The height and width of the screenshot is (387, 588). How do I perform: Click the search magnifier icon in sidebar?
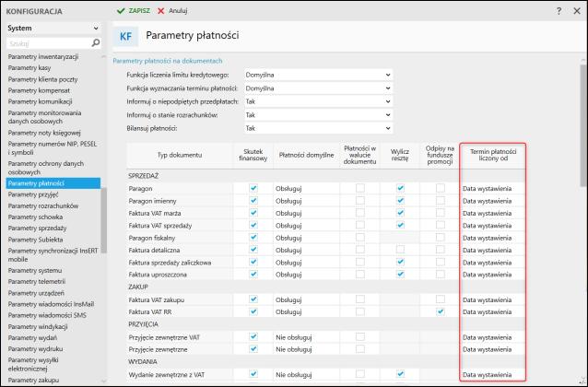[97, 42]
